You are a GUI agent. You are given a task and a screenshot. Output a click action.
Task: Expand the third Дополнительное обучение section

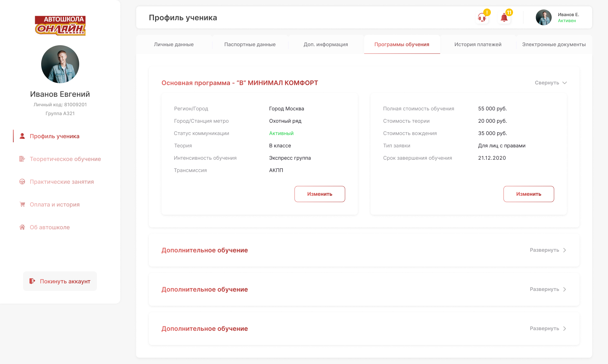[548, 329]
